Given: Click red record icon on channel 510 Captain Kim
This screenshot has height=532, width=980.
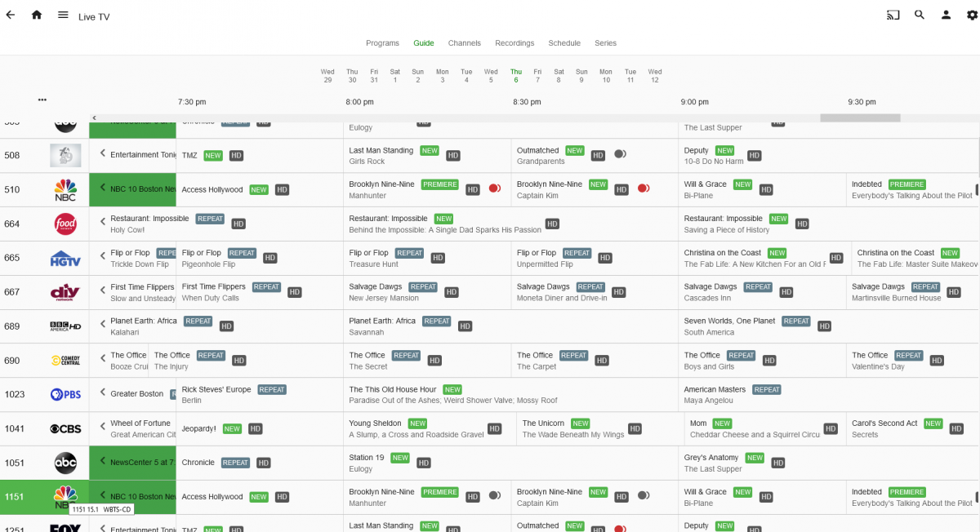Looking at the screenshot, I should (643, 188).
